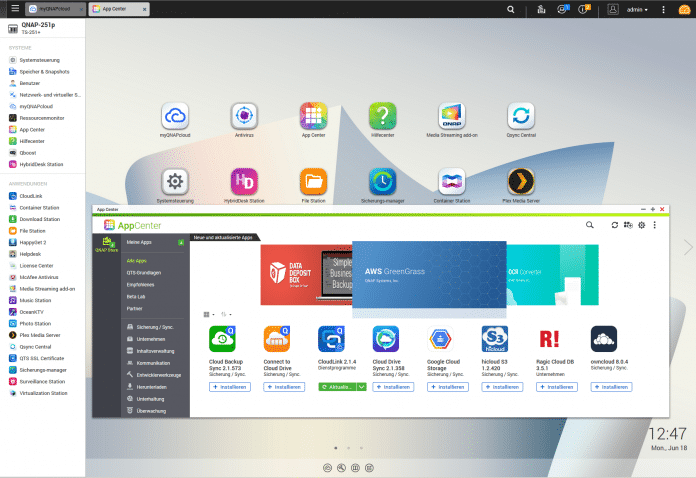Expand the admin user dropdown
Image resolution: width=696 pixels, height=478 pixels.
(x=637, y=9)
